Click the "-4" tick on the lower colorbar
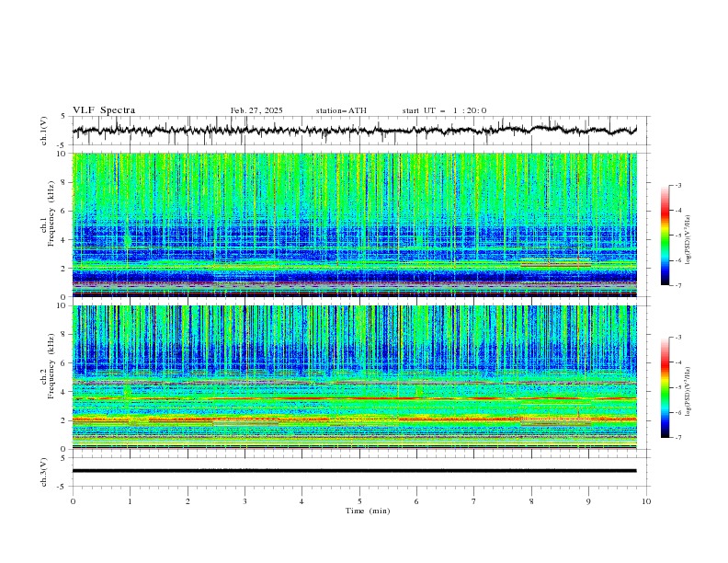The image size is (728, 563). (678, 362)
